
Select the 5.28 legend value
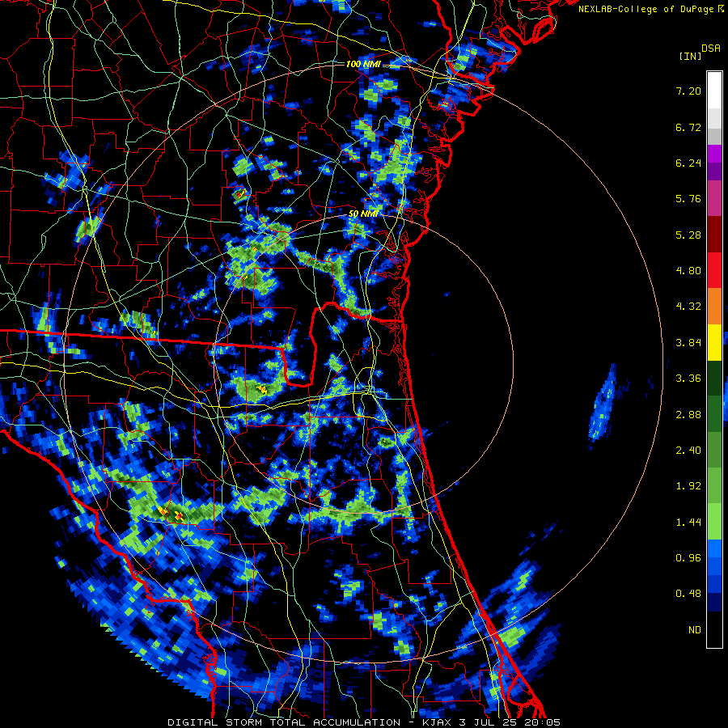(x=688, y=235)
